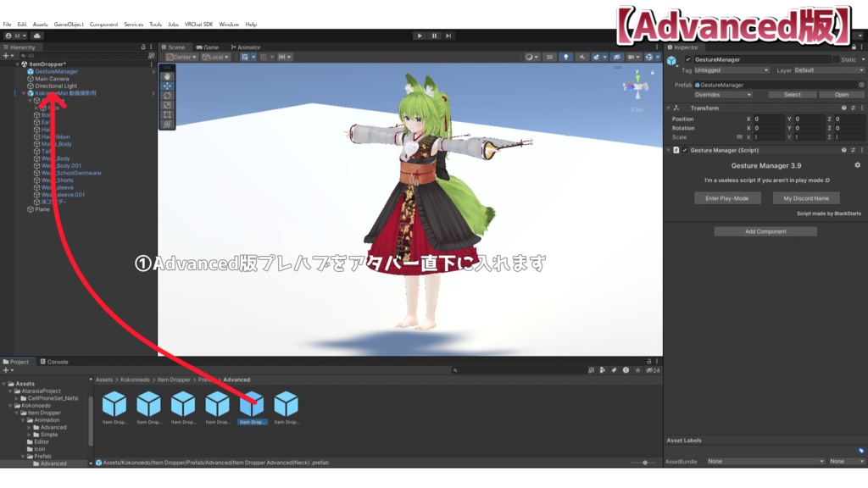The height and width of the screenshot is (488, 868).
Task: Toggle Gesture Manager script enabled checkbox
Action: [x=685, y=150]
